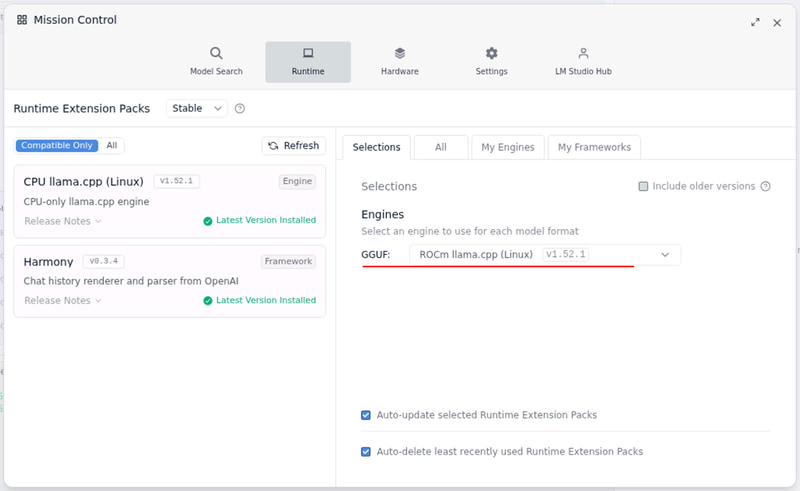This screenshot has height=491, width=800.
Task: Open Settings via the gear icon
Action: pyautogui.click(x=491, y=54)
